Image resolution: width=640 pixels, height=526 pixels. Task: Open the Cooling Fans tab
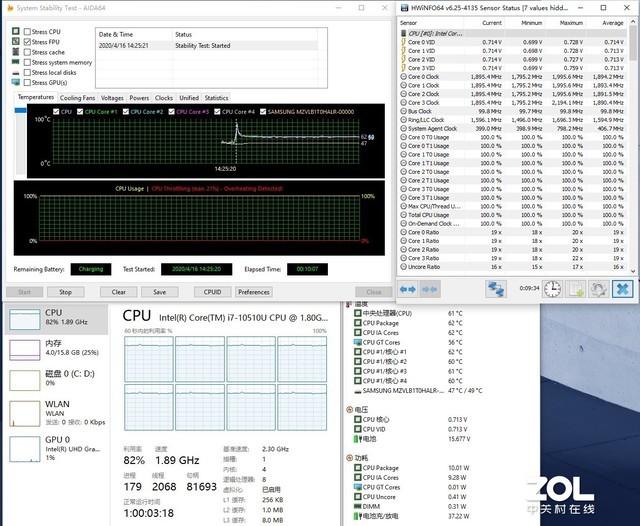(x=77, y=98)
